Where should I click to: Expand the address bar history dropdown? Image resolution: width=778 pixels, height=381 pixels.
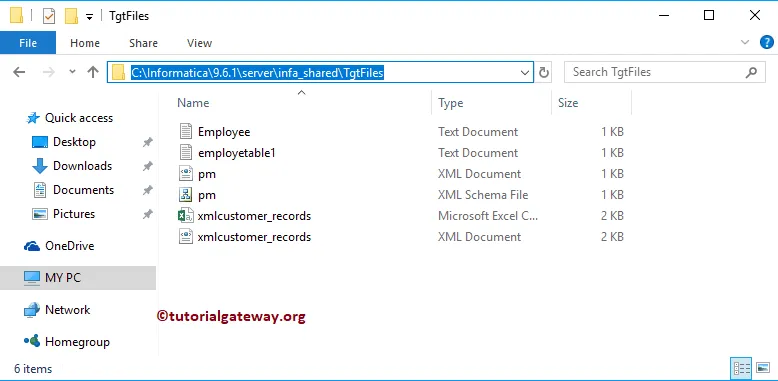pyautogui.click(x=525, y=73)
